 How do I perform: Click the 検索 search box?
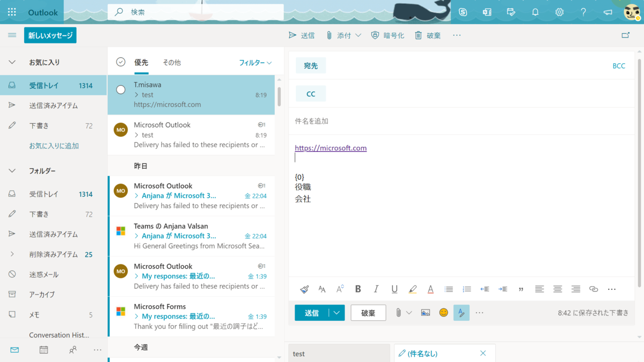(195, 12)
